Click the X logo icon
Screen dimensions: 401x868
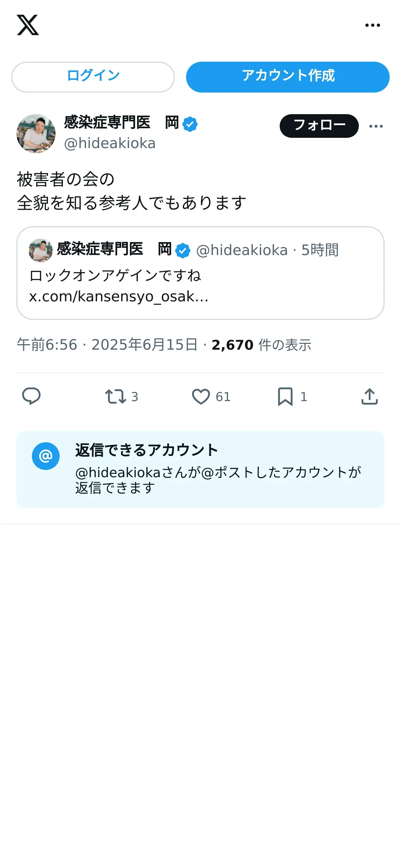28,25
